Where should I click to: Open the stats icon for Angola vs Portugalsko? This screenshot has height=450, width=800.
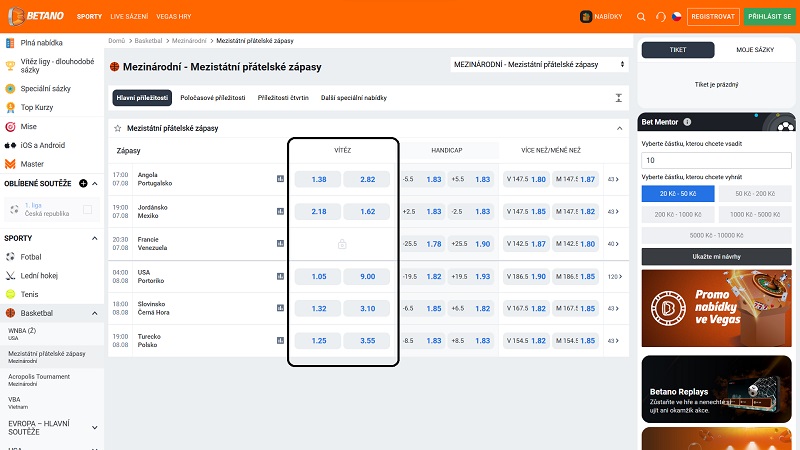[281, 179]
